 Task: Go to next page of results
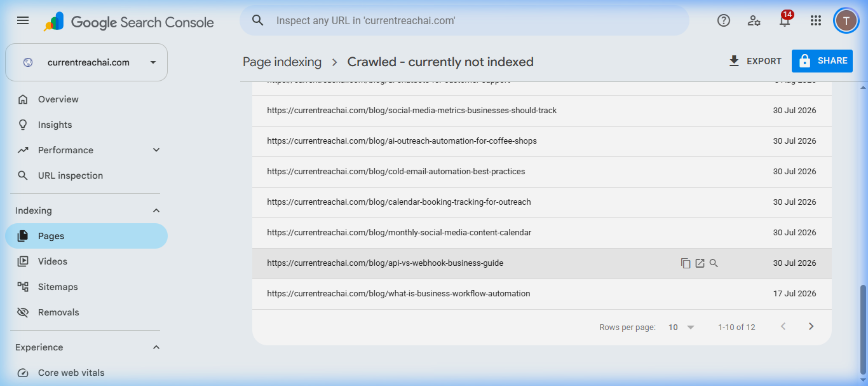pyautogui.click(x=811, y=327)
